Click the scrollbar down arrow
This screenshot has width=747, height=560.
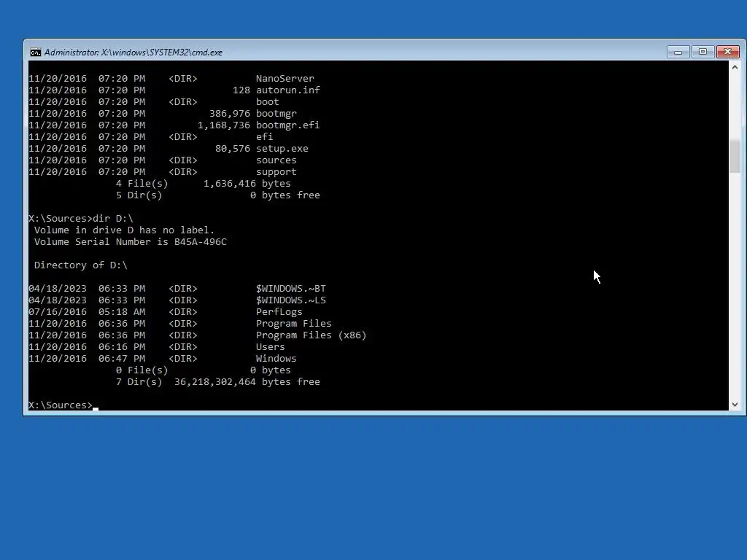point(735,405)
